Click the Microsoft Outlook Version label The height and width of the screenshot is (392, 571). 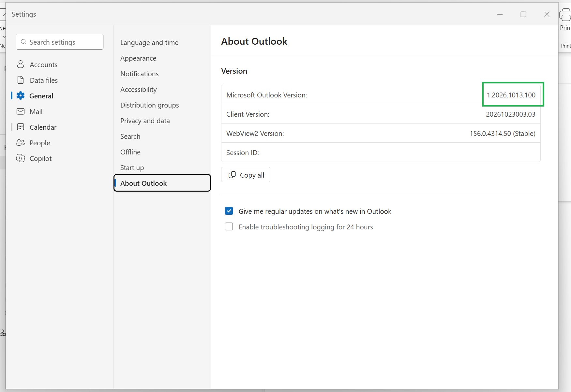point(267,95)
